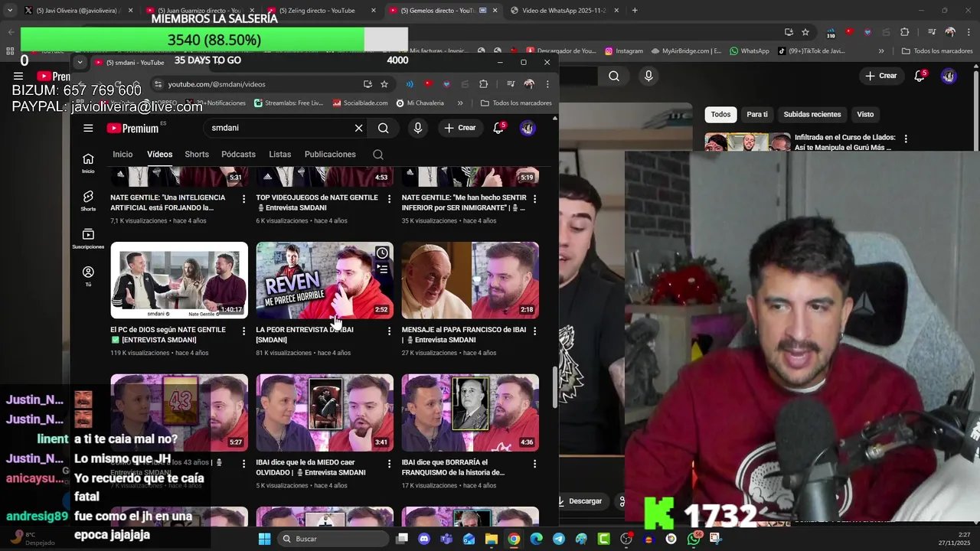
Task: Click the smdani channel page vertical scrollbar
Action: [x=556, y=387]
